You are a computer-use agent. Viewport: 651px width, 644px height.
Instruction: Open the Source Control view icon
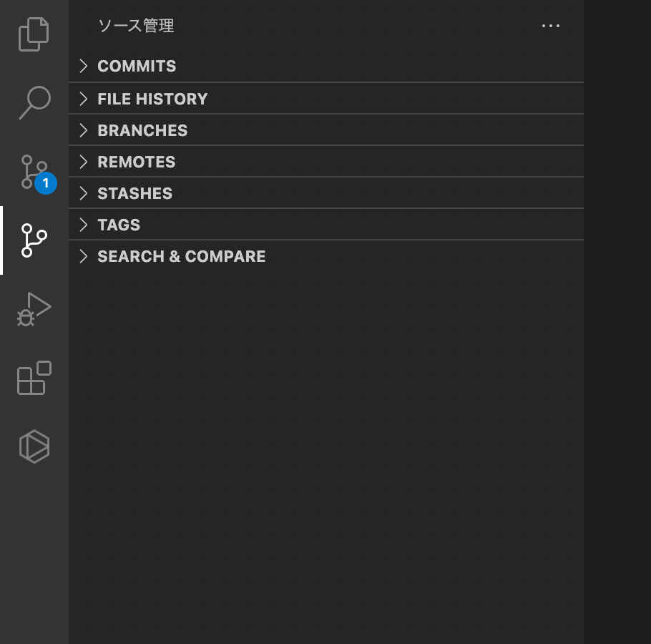[34, 171]
